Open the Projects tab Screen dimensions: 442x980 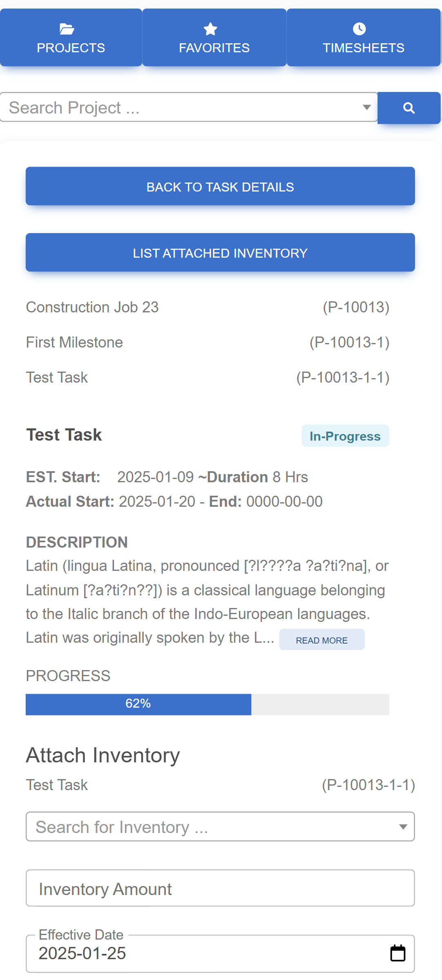click(x=71, y=38)
